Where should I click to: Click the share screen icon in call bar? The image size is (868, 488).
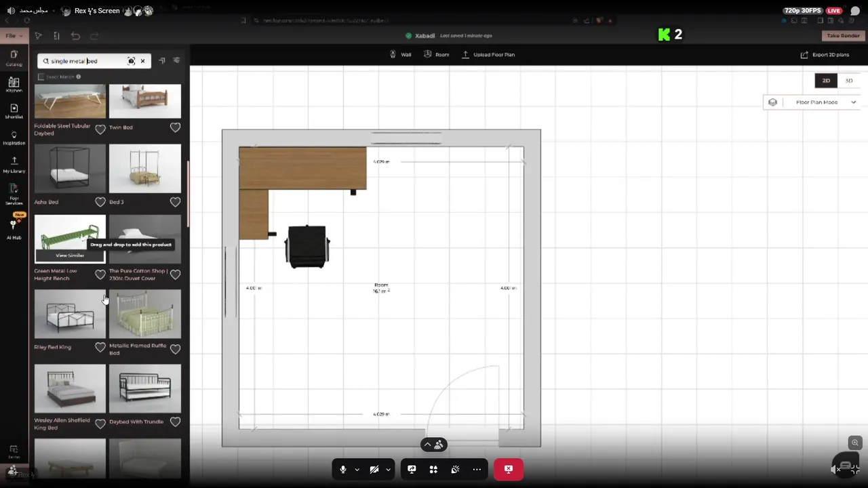point(412,469)
